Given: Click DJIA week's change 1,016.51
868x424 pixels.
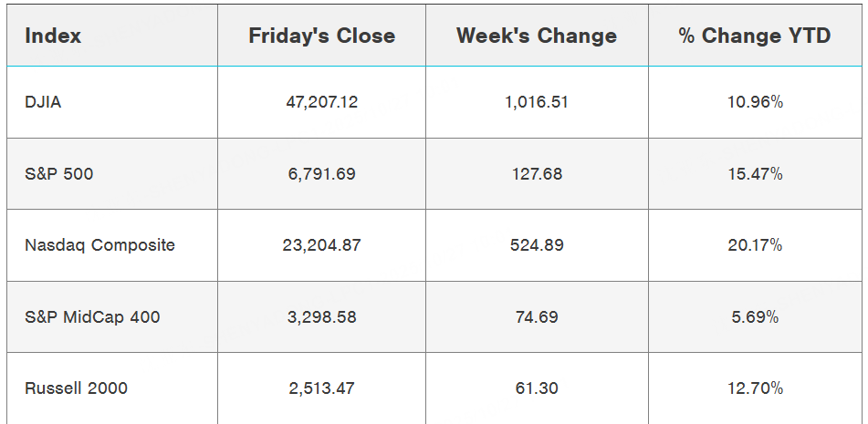Looking at the screenshot, I should 537,102.
